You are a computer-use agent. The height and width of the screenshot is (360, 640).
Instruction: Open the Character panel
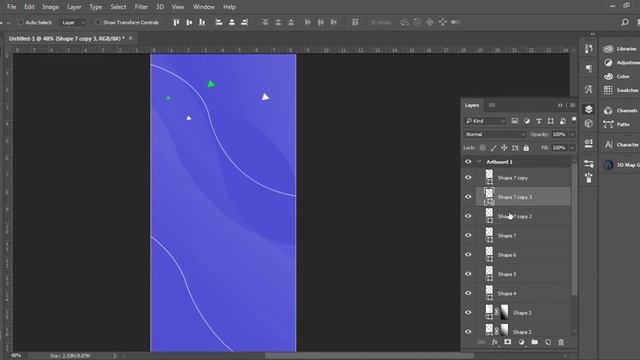[621, 144]
